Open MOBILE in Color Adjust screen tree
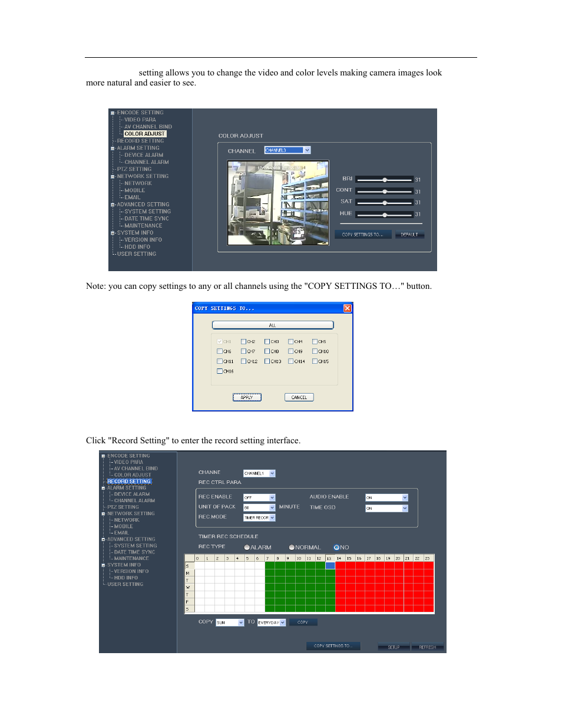This screenshot has width=562, height=728. [134, 190]
